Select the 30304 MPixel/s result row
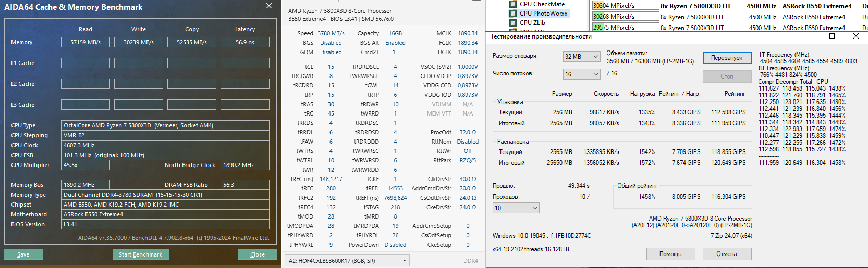Viewport: 868px width, 268px height. point(626,6)
